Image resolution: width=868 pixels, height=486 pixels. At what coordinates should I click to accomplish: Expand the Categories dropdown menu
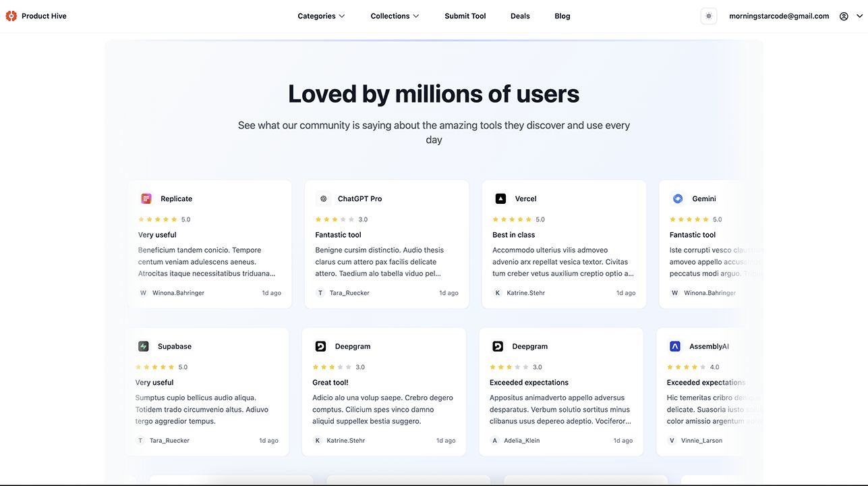pyautogui.click(x=321, y=16)
